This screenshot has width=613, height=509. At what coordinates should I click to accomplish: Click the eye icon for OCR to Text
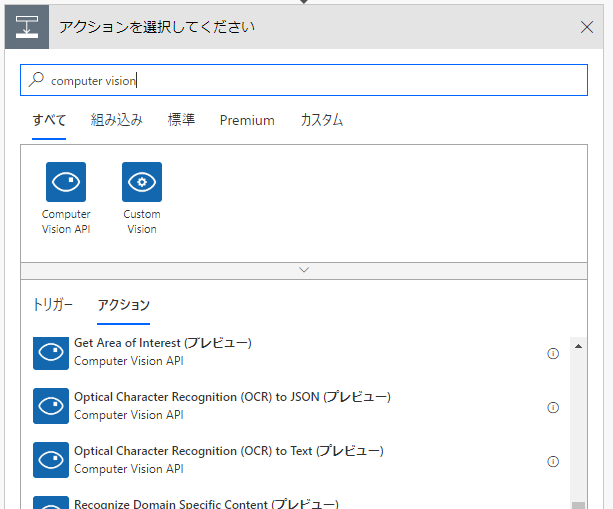[x=51, y=460]
